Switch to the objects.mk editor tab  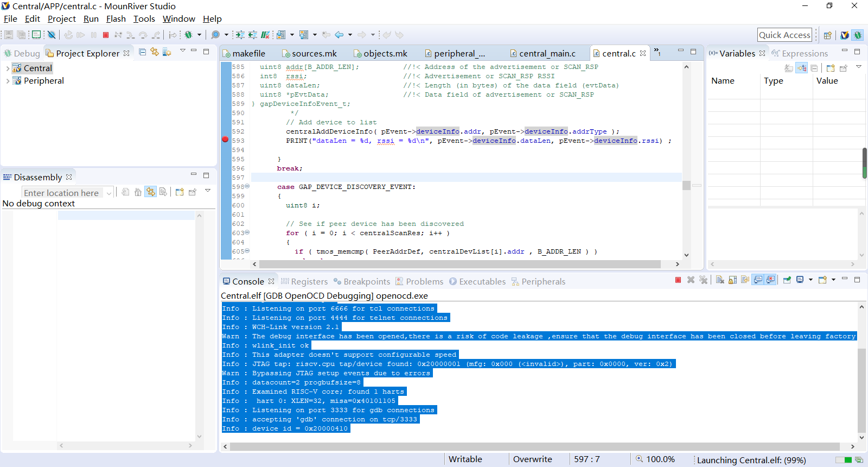pos(380,53)
